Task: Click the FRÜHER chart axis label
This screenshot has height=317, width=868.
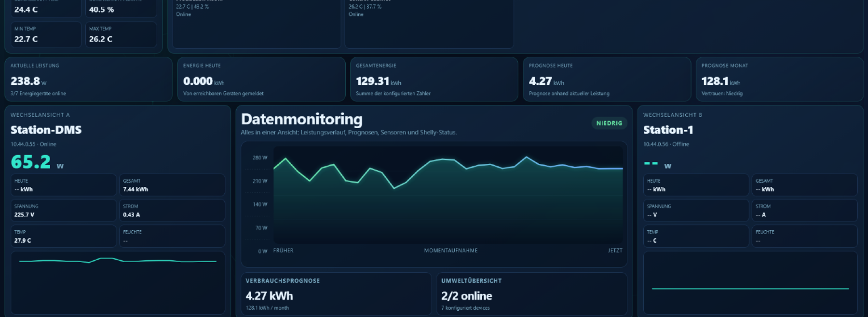Action: click(x=283, y=251)
